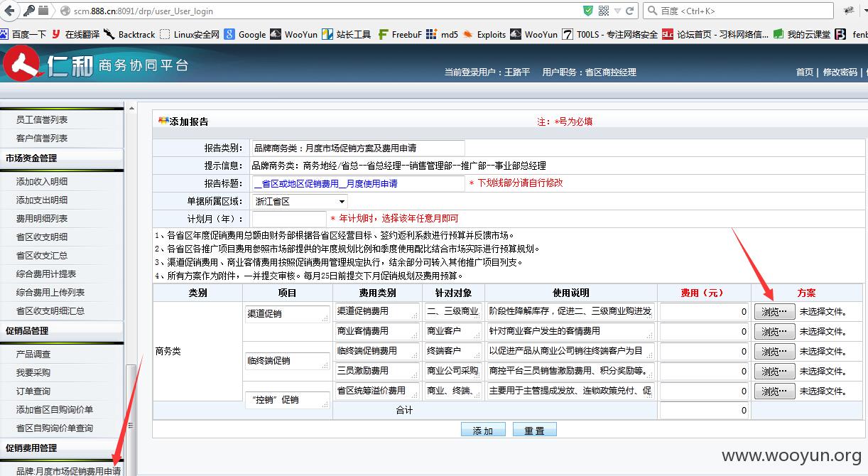Open 综合费用上传列表 in the sidebar

coord(50,293)
